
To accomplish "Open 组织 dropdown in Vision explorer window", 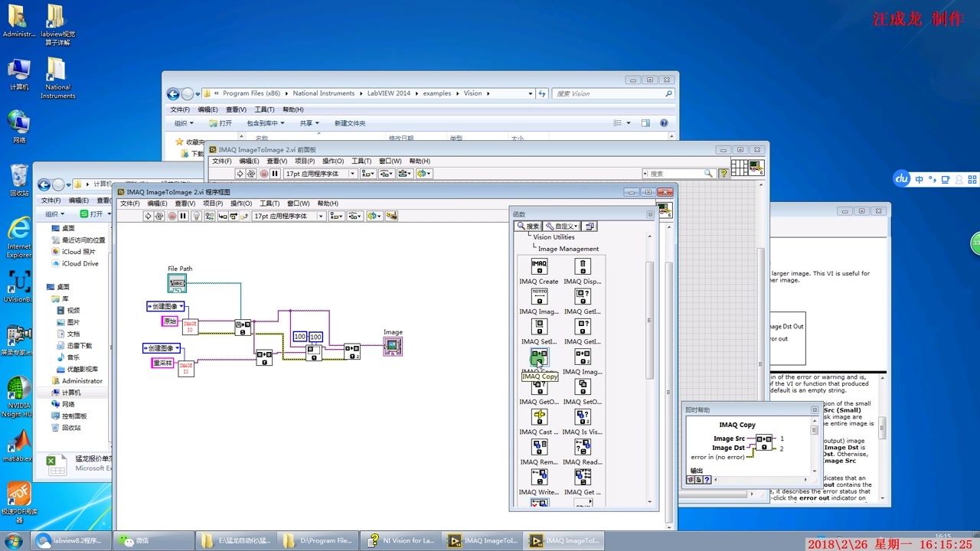I will click(x=183, y=123).
